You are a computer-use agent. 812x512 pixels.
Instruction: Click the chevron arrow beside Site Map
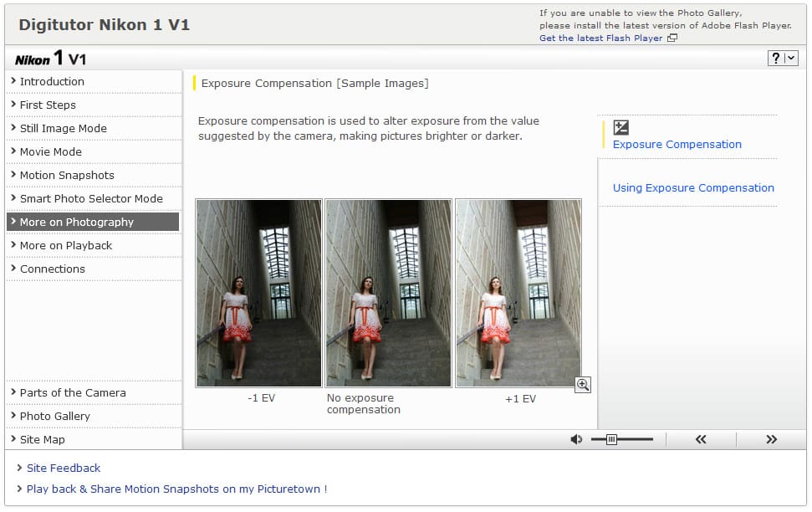point(13,439)
